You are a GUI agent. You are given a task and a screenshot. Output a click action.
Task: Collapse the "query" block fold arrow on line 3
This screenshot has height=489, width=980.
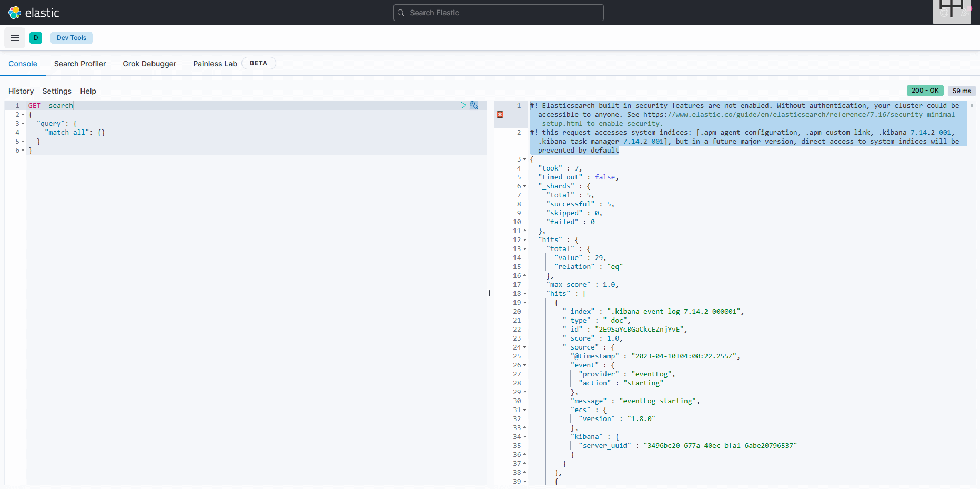click(x=23, y=124)
